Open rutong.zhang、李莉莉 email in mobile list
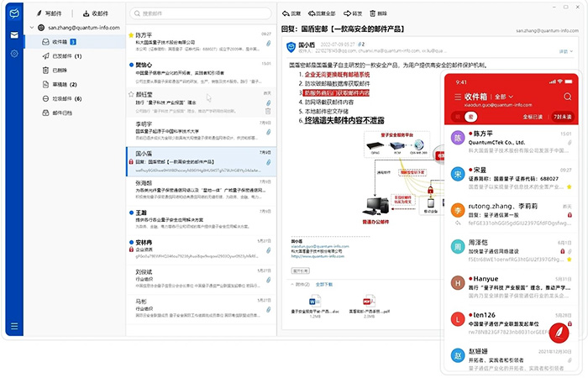 click(512, 215)
